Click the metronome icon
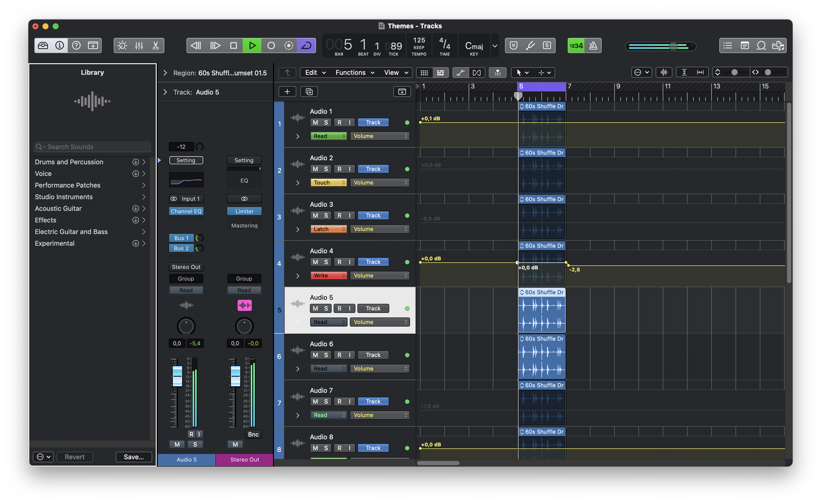Screen dimensions: 821x504 [593, 46]
